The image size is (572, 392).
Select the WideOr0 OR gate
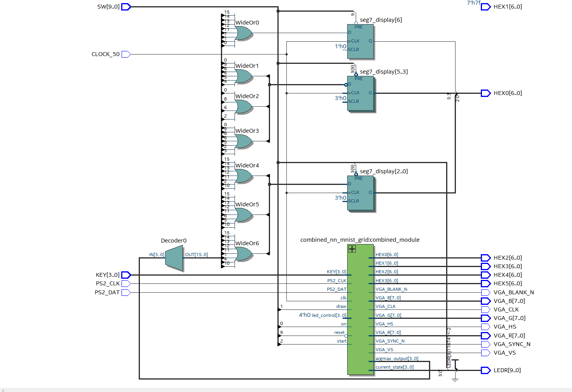click(244, 33)
